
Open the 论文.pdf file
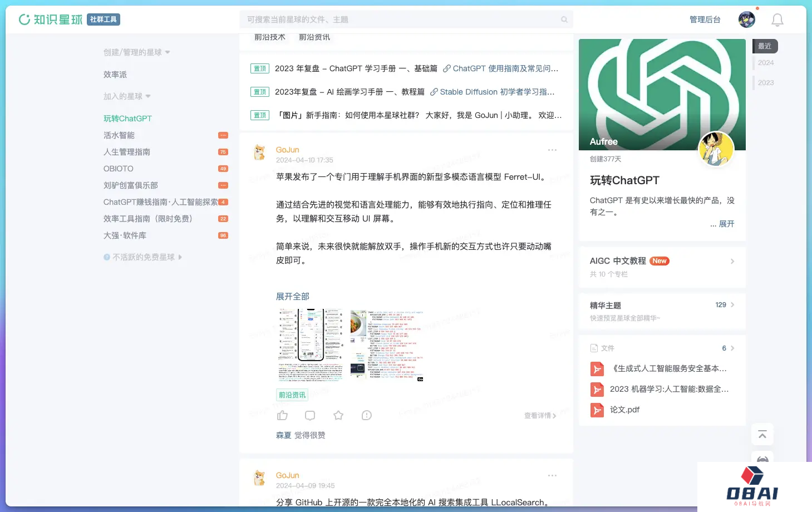(x=624, y=410)
